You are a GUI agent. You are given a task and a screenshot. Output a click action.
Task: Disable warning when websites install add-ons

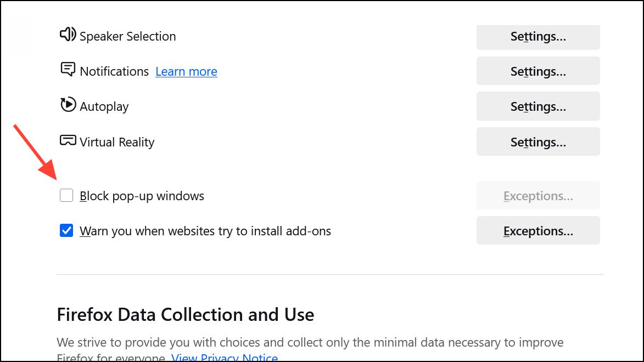click(x=66, y=230)
